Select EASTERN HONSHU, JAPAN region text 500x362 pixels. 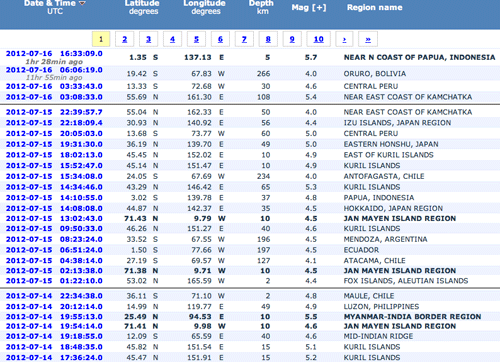[x=391, y=144]
